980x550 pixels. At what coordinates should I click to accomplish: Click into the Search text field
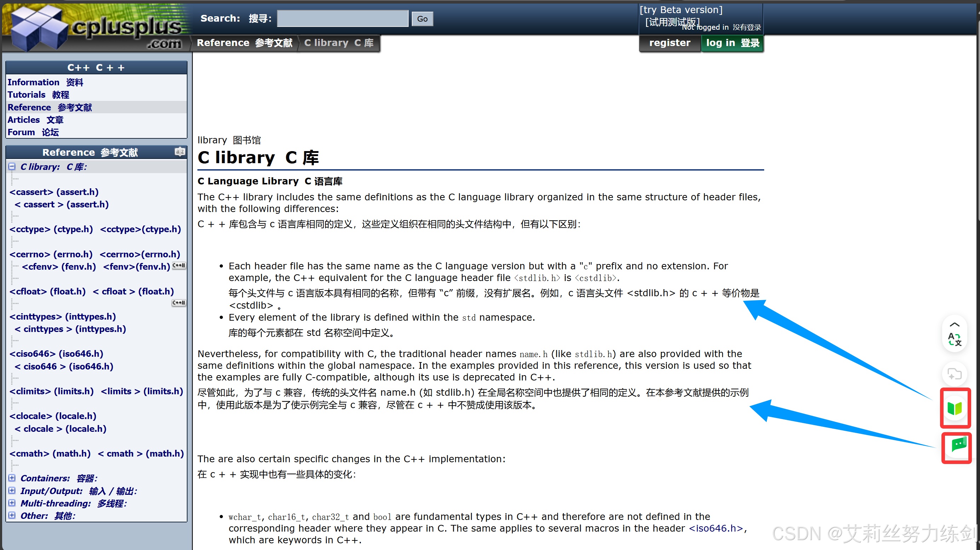coord(342,19)
